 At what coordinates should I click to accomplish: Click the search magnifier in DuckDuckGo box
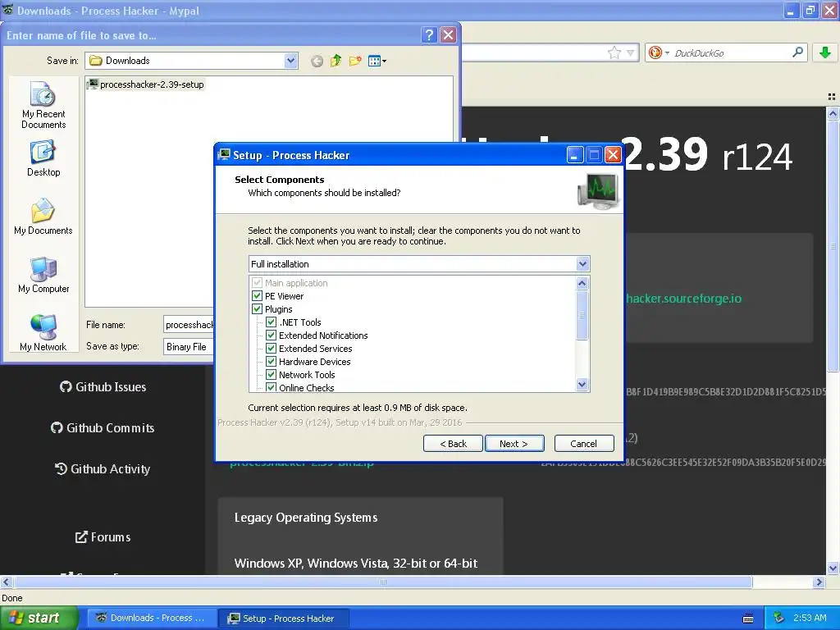(797, 52)
